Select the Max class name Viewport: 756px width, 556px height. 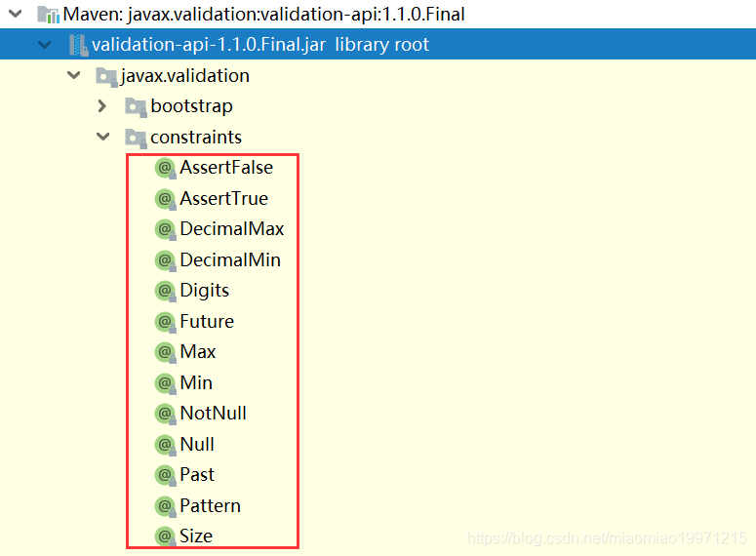click(198, 351)
